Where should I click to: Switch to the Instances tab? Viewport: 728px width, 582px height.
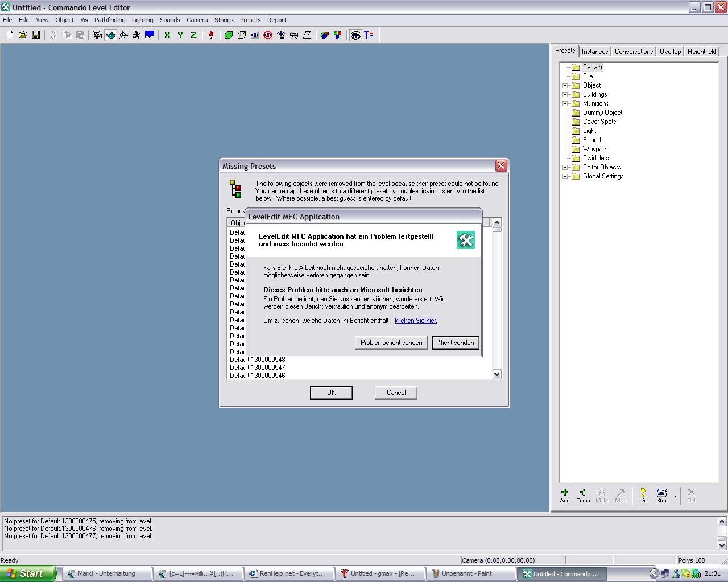coord(595,51)
